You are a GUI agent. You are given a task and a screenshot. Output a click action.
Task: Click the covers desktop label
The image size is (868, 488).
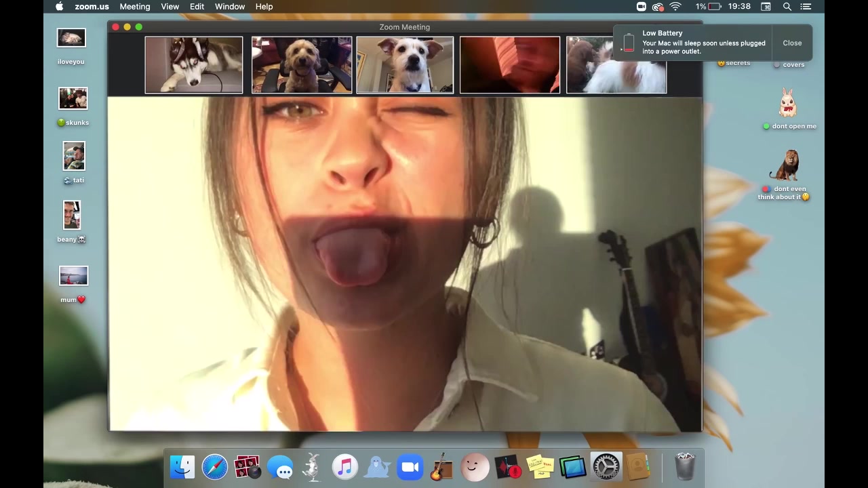pyautogui.click(x=790, y=64)
